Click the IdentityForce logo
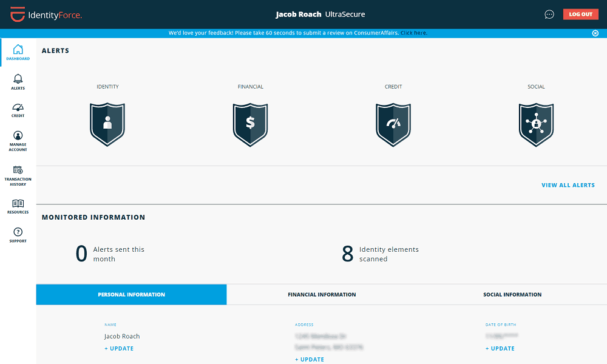The height and width of the screenshot is (364, 607). pos(46,15)
